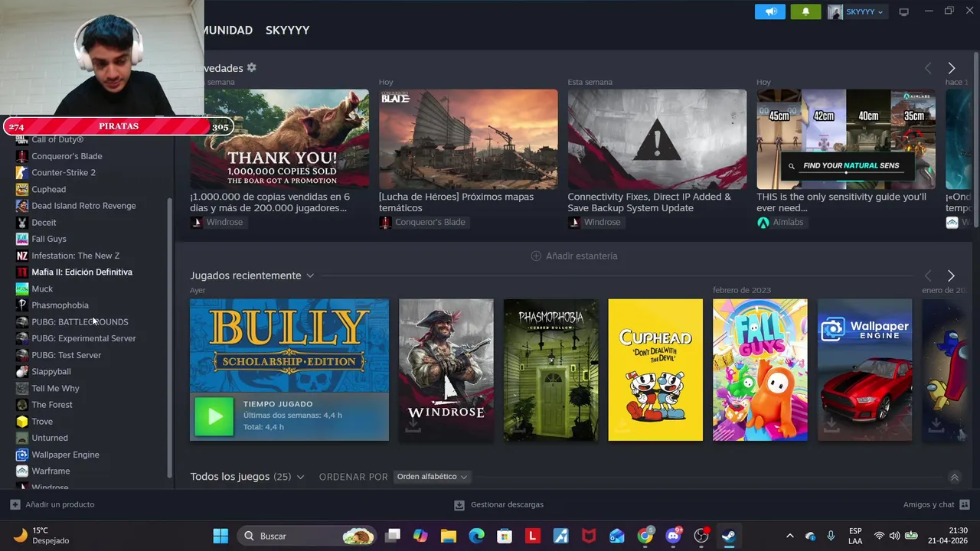This screenshot has width=980, height=551.
Task: Click Añadir estantería
Action: [x=574, y=256]
